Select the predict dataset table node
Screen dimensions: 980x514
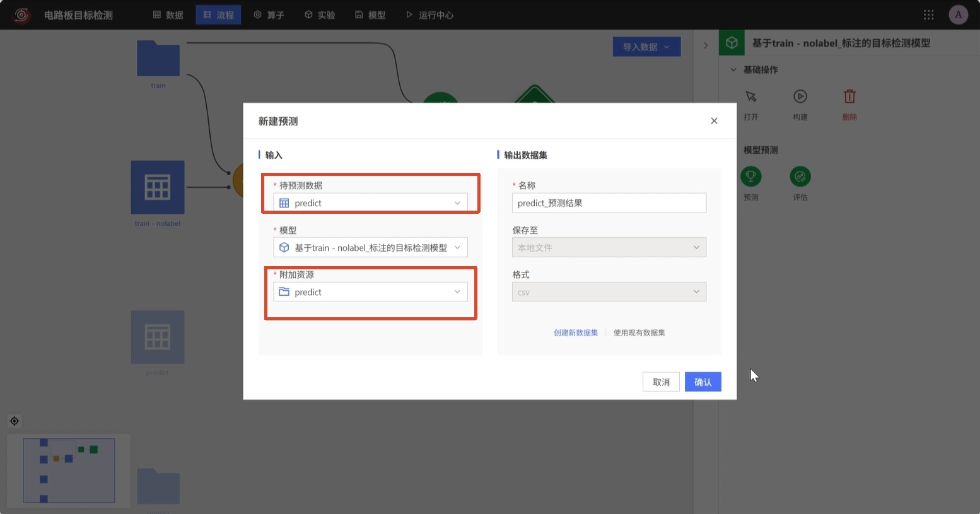coord(158,337)
